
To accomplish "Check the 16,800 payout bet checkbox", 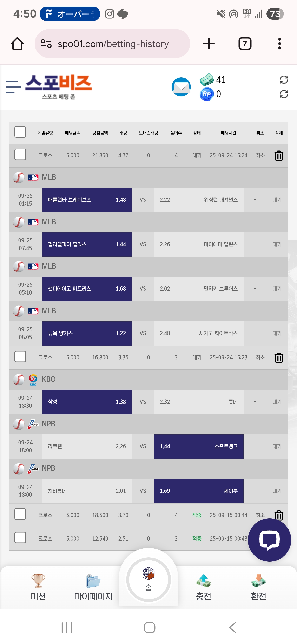I will tap(20, 356).
